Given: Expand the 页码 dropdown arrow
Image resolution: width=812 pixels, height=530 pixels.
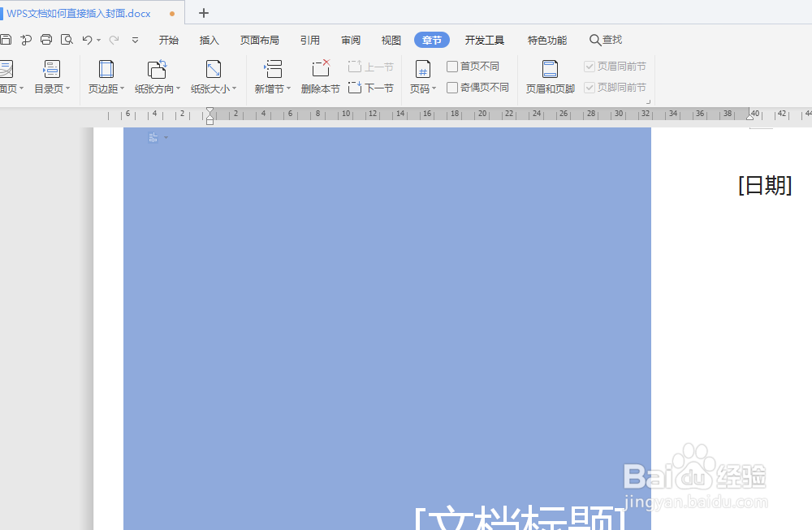Looking at the screenshot, I should tap(434, 88).
